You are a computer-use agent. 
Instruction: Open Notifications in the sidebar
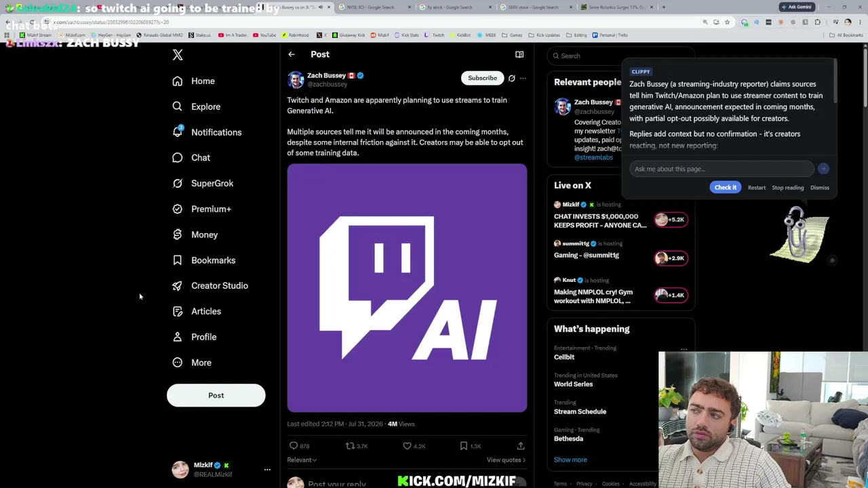206,132
